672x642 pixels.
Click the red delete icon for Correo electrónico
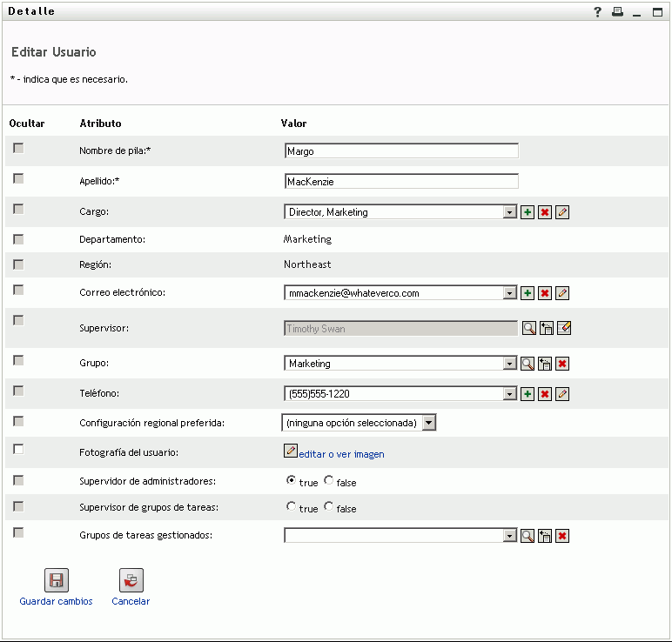coord(545,293)
